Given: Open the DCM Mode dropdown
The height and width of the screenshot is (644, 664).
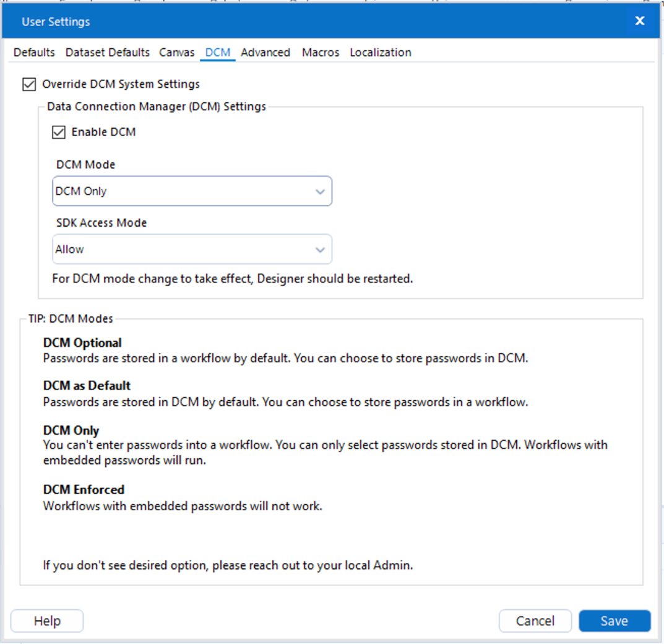Looking at the screenshot, I should 192,191.
